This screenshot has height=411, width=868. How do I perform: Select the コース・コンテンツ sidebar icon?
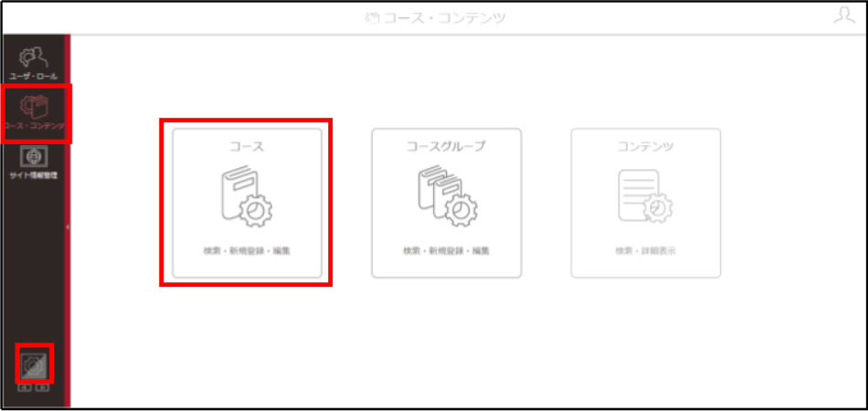coord(35,107)
